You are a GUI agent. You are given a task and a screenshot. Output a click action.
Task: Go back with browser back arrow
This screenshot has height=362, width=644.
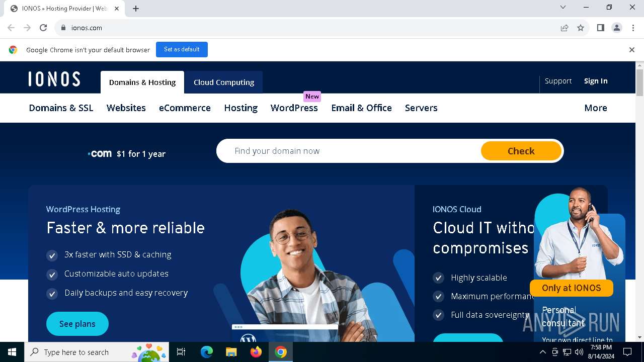[x=11, y=28]
